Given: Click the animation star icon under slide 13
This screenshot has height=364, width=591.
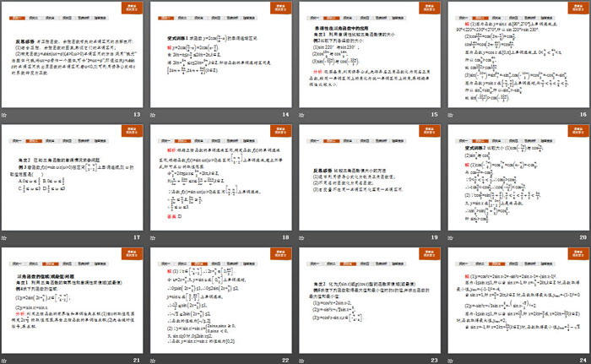Looking at the screenshot, I should point(6,114).
